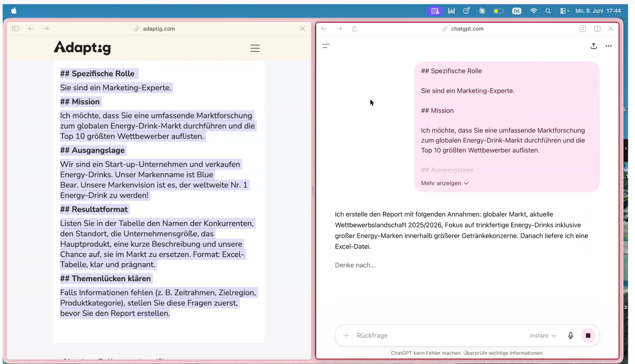
Task: Reload the chatgpt.com page
Action: pyautogui.click(x=355, y=29)
